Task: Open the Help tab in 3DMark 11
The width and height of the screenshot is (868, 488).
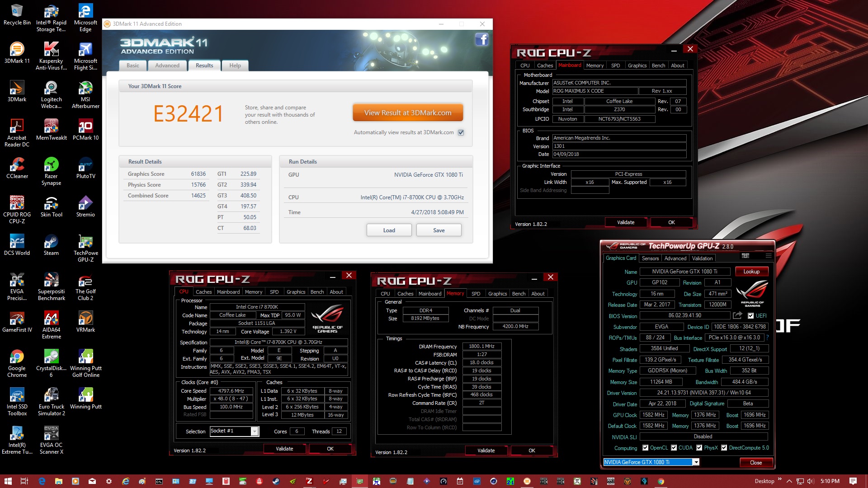Action: [235, 66]
